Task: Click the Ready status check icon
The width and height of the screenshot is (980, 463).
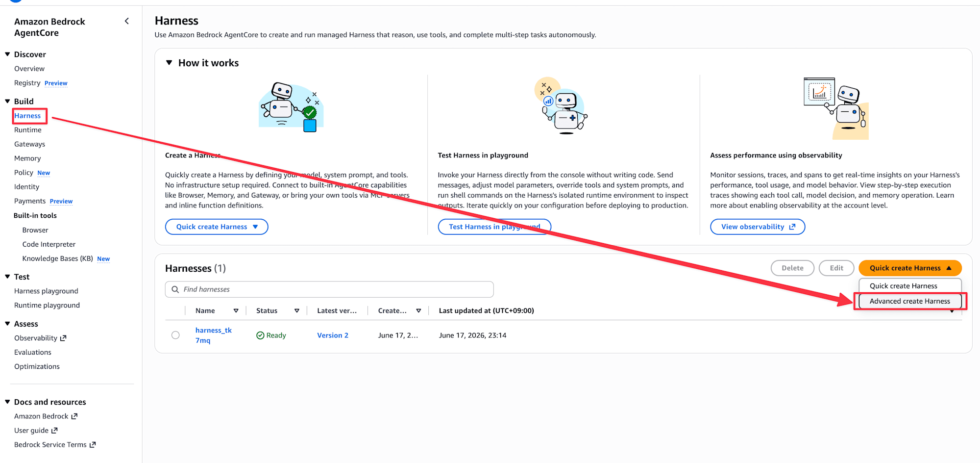Action: (260, 335)
